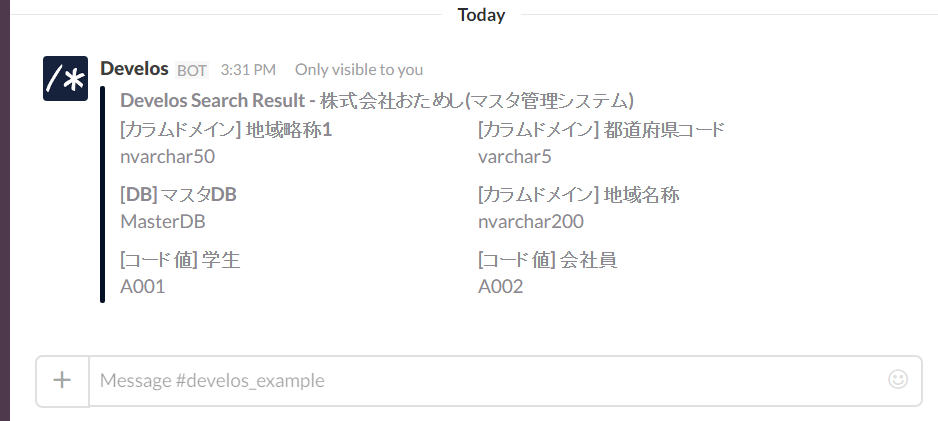Image resolution: width=938 pixels, height=421 pixels.
Task: Click the nvarchar50 value text
Action: click(167, 156)
